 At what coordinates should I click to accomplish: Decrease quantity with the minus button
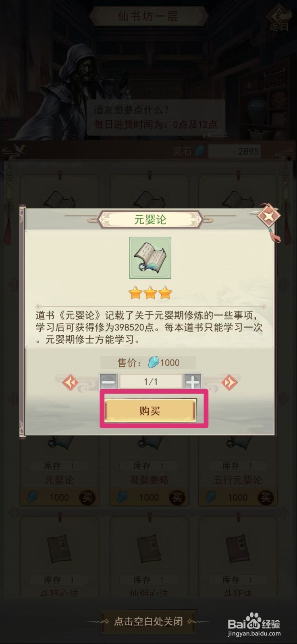(x=108, y=382)
